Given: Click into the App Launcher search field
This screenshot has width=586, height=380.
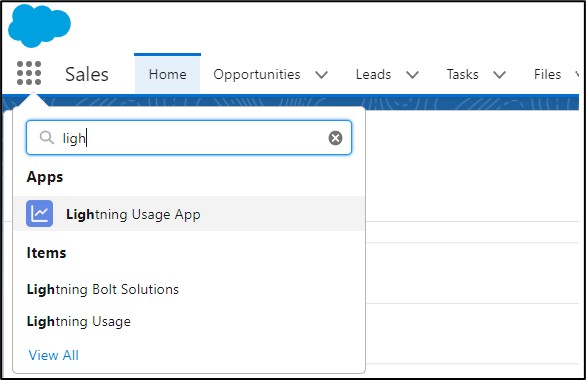Looking at the screenshot, I should (189, 138).
